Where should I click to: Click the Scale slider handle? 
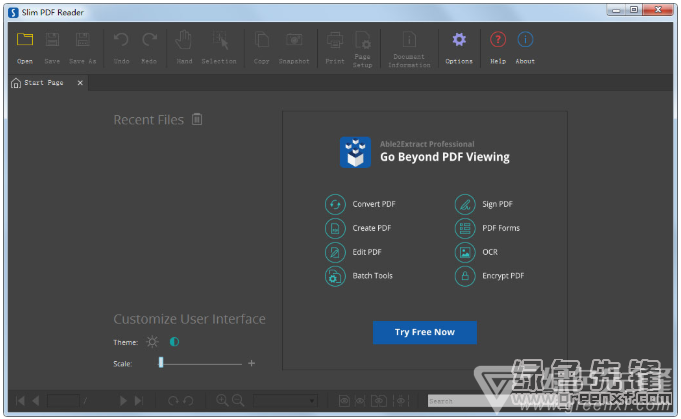click(x=161, y=362)
